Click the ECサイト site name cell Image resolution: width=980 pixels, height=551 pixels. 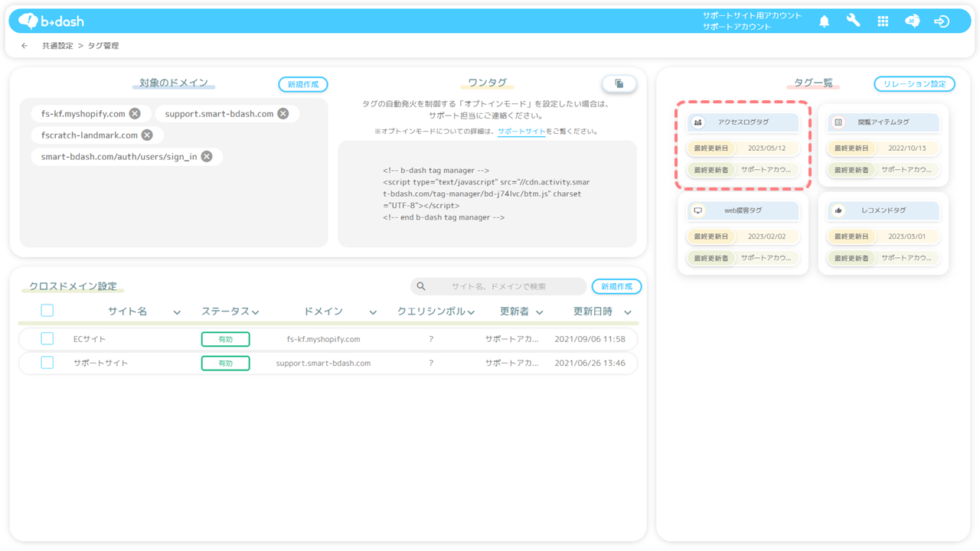click(x=90, y=339)
